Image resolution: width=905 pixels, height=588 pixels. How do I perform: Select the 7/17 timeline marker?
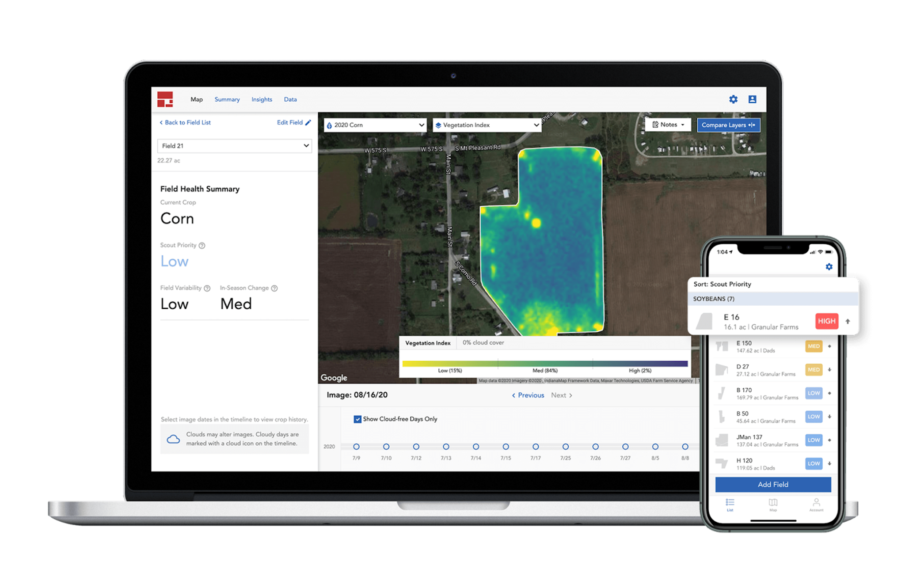click(536, 447)
